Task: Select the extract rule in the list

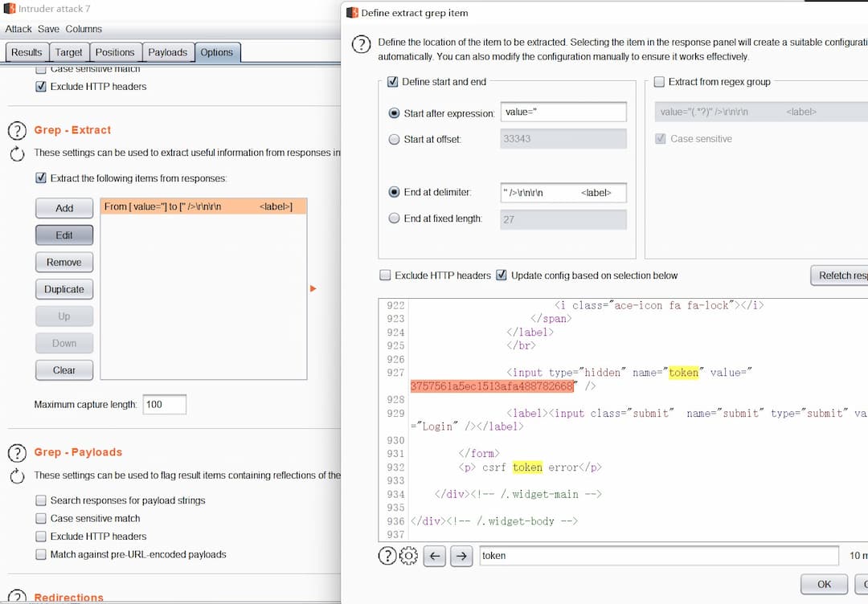Action: [x=203, y=206]
